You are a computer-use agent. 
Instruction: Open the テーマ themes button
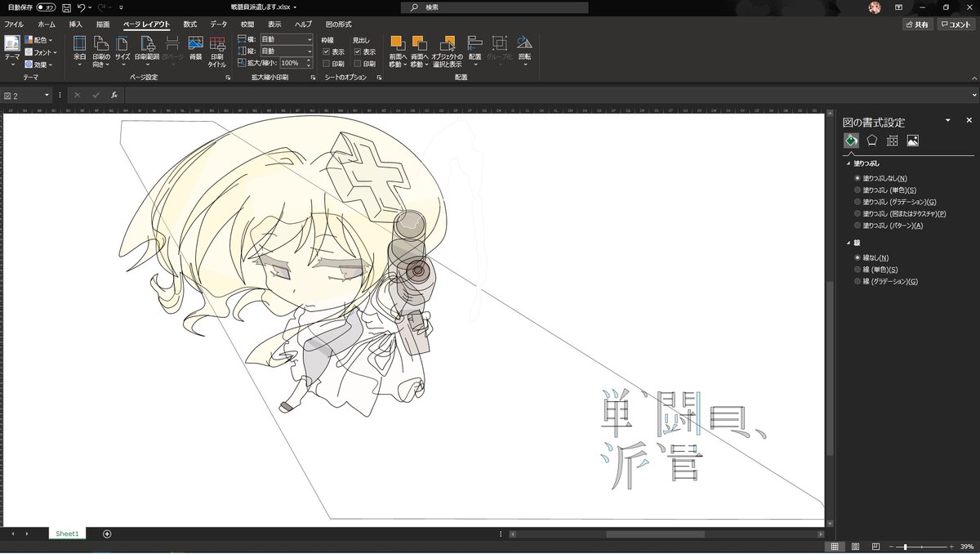12,51
